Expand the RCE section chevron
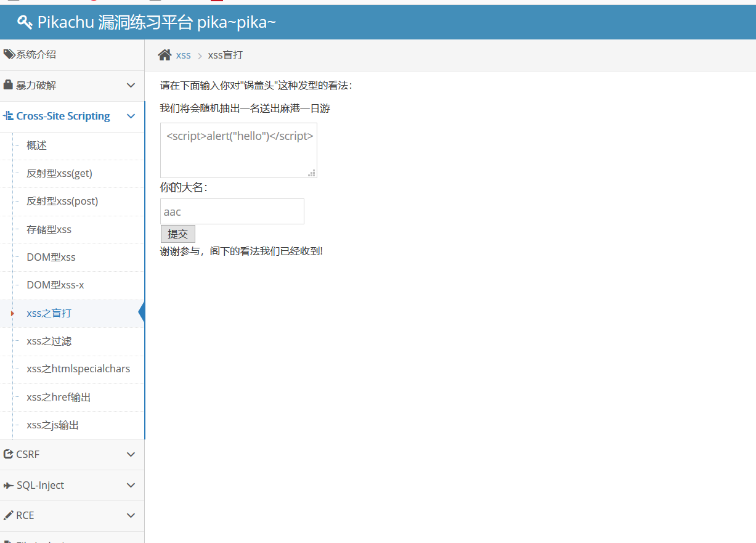The height and width of the screenshot is (543, 756). 131,515
